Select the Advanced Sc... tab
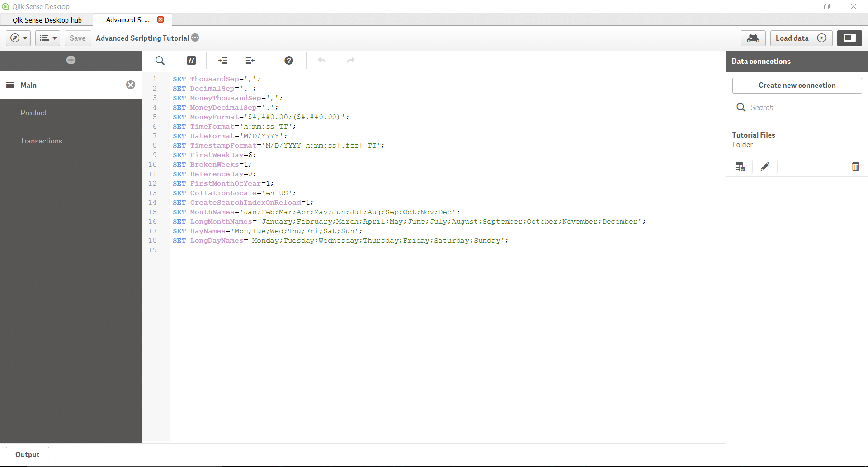 [x=128, y=20]
